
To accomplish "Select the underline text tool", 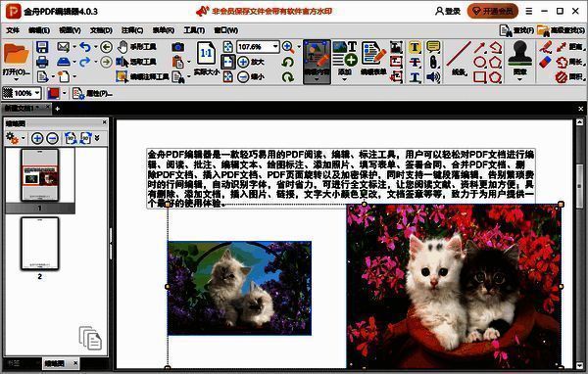I will pos(415,77).
